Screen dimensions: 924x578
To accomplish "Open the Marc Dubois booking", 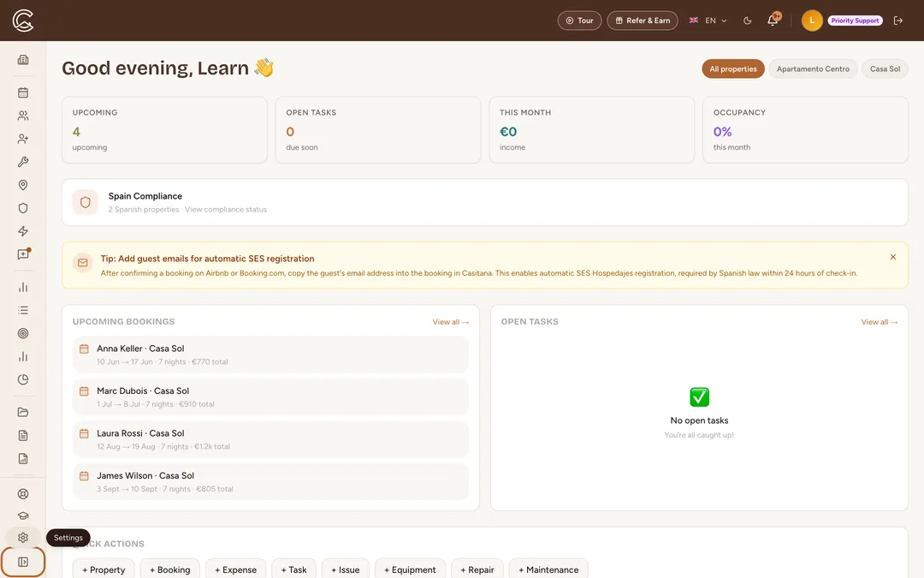I will pos(270,397).
